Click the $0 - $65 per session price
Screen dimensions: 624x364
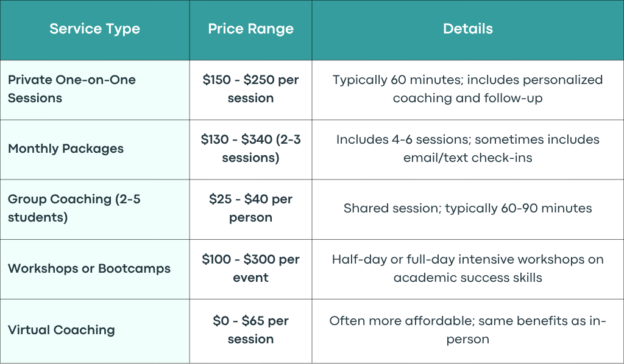[250, 330]
